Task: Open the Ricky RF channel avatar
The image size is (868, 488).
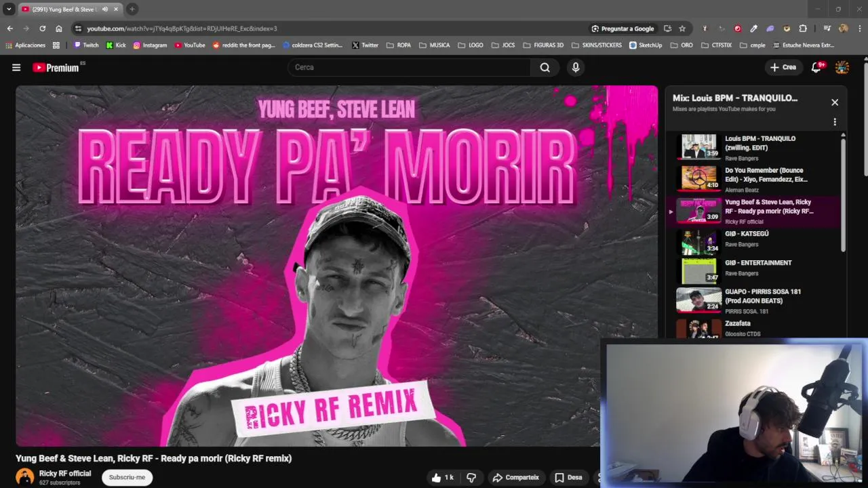Action: point(25,477)
